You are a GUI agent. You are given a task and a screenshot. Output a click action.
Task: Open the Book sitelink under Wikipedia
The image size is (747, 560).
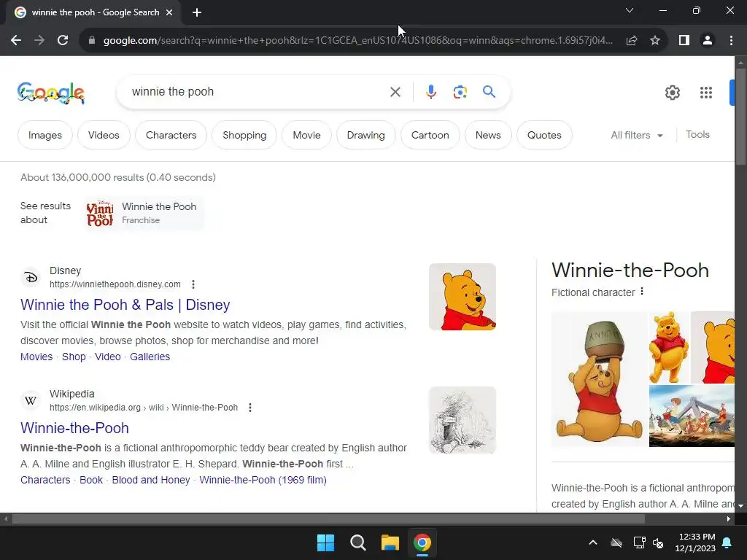click(91, 480)
